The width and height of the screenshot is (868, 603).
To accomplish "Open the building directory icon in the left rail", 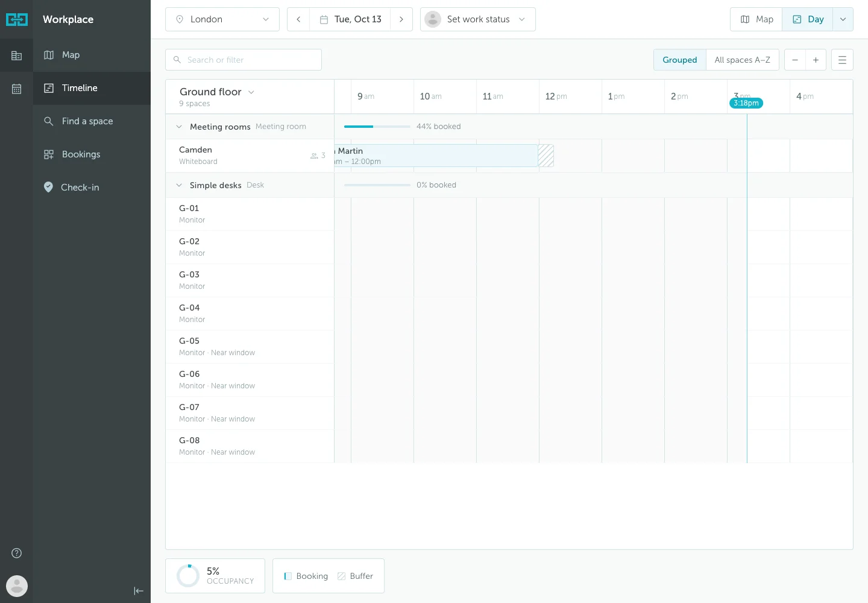I will 17,55.
